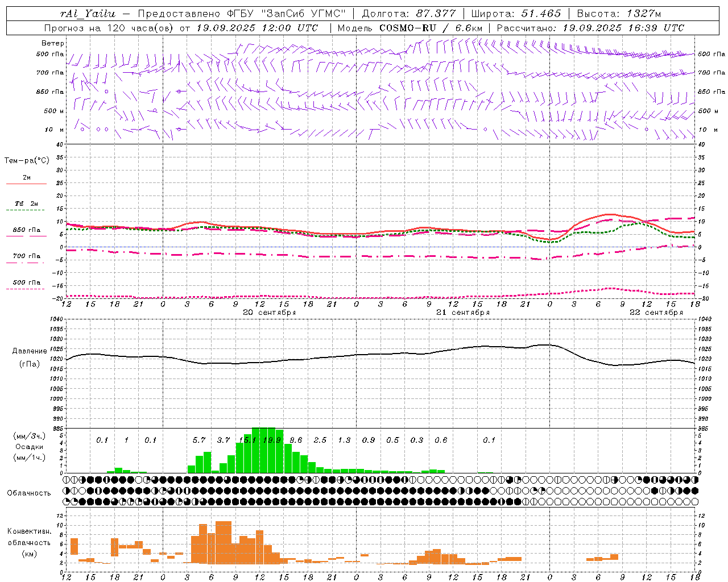This screenshot has height=582, width=728.
Task: Select the Высота: 1327м text
Action: tap(619, 14)
